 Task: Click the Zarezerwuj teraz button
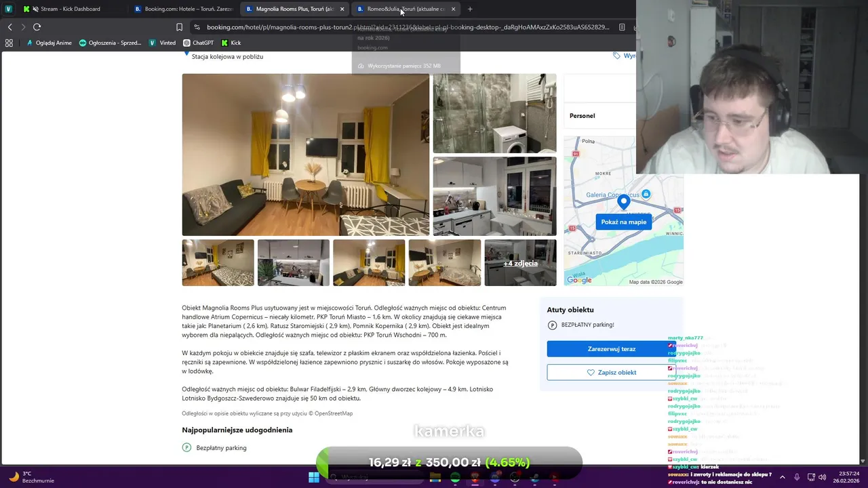coord(611,349)
